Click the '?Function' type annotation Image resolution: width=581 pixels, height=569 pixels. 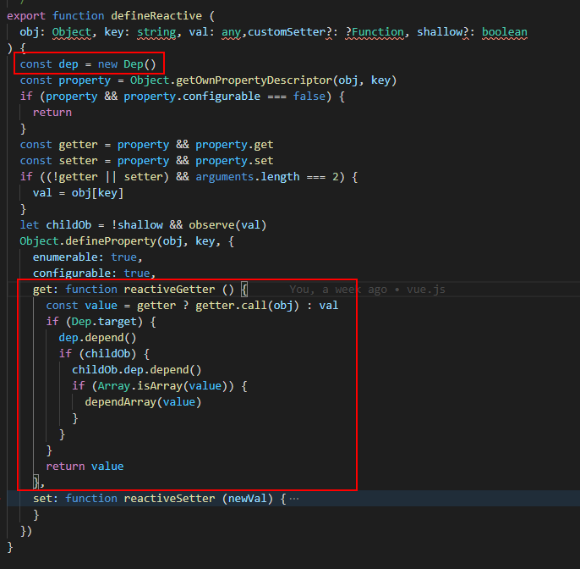coord(374,32)
